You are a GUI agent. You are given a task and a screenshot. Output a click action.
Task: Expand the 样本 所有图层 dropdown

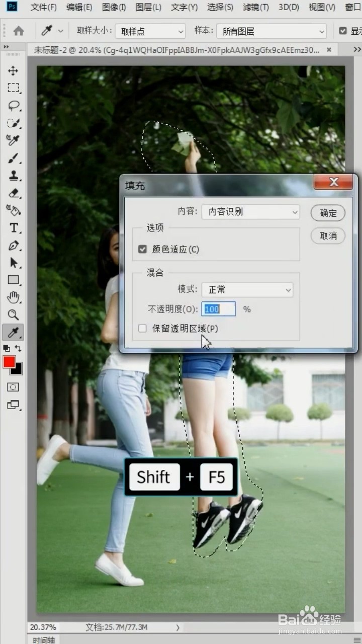[271, 31]
